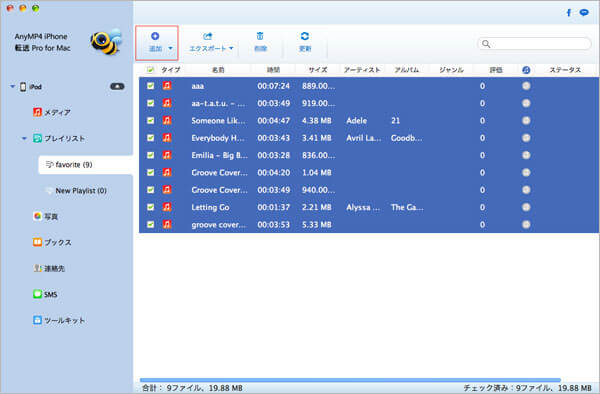Click music type icon of Everybody H...
Viewport: 600px width, 394px height.
[167, 138]
